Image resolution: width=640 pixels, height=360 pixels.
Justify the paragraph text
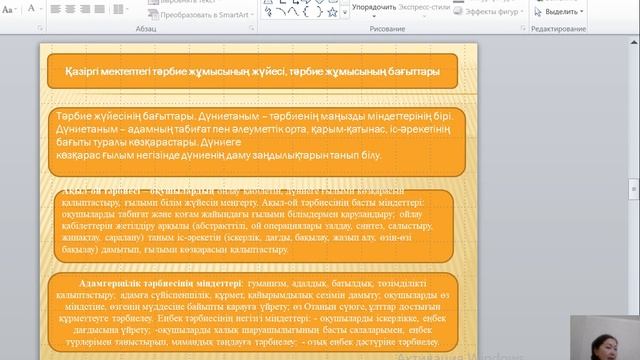[x=100, y=9]
